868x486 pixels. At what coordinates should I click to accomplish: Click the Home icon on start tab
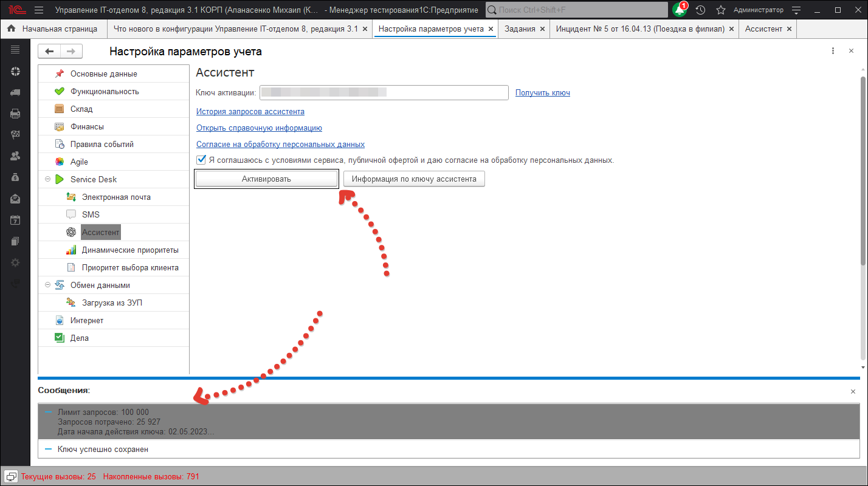(11, 29)
